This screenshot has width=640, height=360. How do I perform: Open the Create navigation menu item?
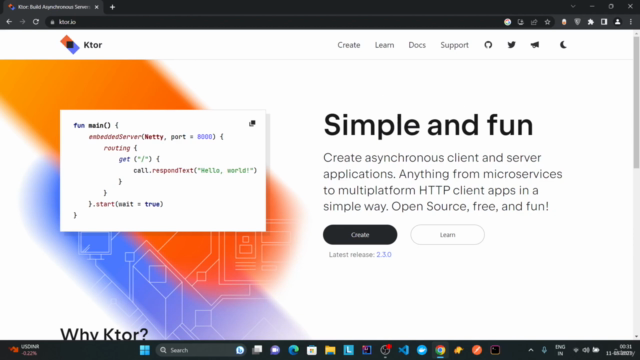[x=349, y=45]
